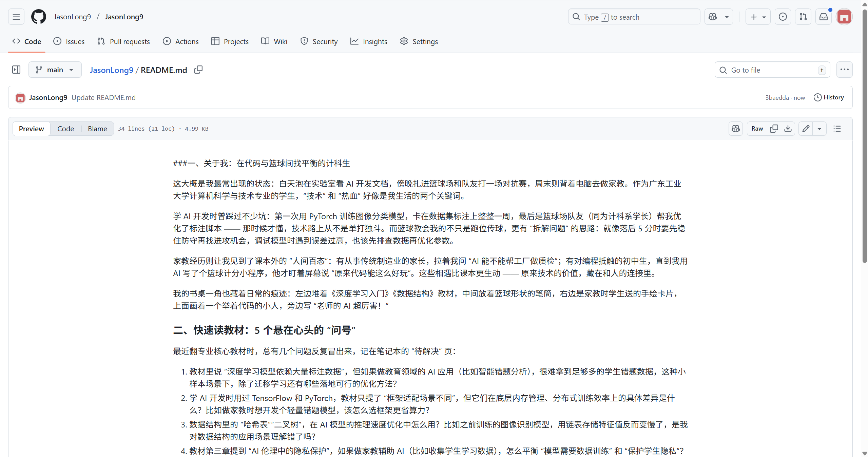View commit History

829,97
